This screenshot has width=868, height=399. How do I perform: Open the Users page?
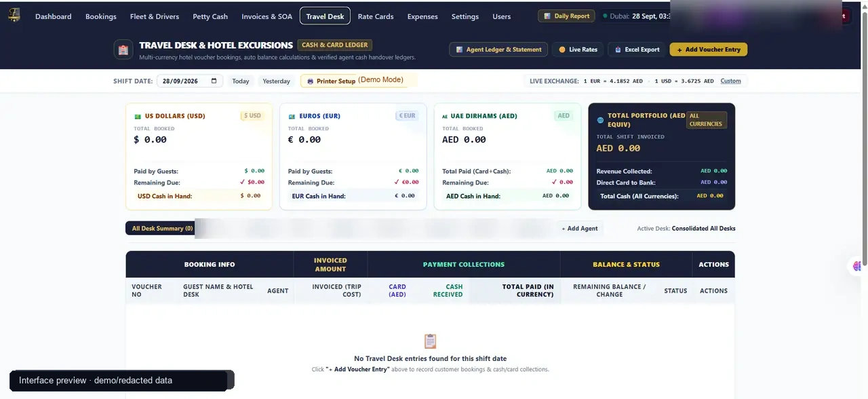point(502,16)
